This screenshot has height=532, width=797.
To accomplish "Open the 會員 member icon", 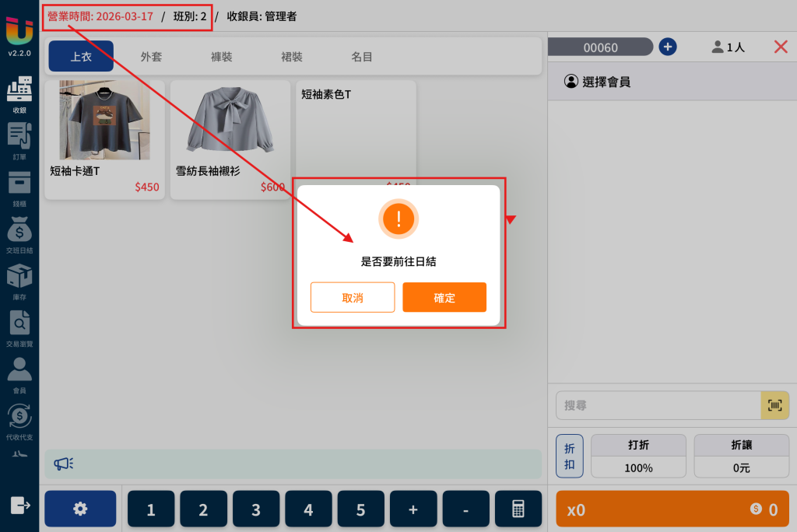I will (x=19, y=376).
